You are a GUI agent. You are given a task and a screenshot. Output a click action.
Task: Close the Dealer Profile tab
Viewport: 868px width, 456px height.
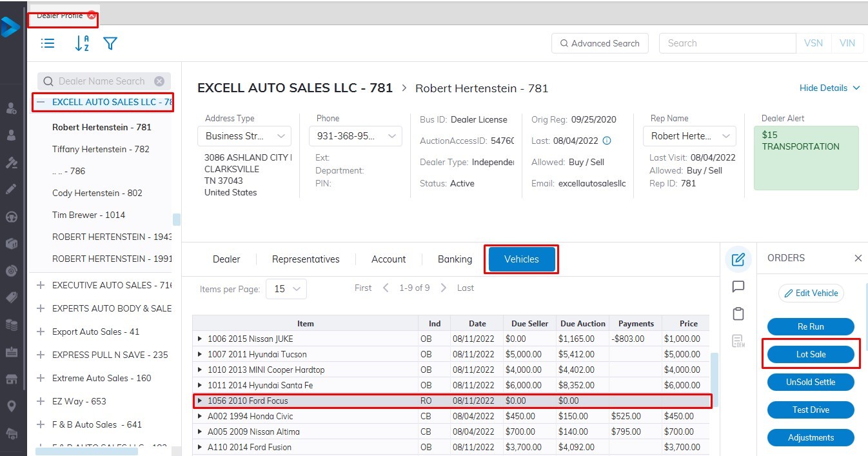92,15
